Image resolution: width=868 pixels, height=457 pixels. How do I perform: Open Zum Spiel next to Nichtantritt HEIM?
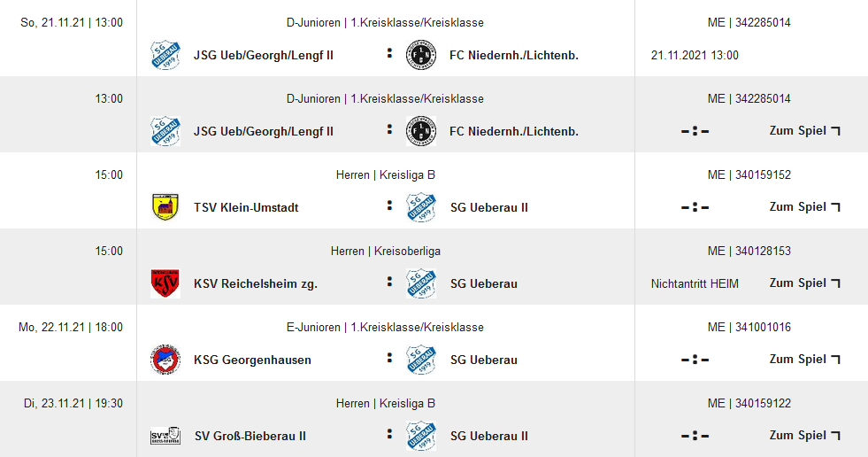804,283
